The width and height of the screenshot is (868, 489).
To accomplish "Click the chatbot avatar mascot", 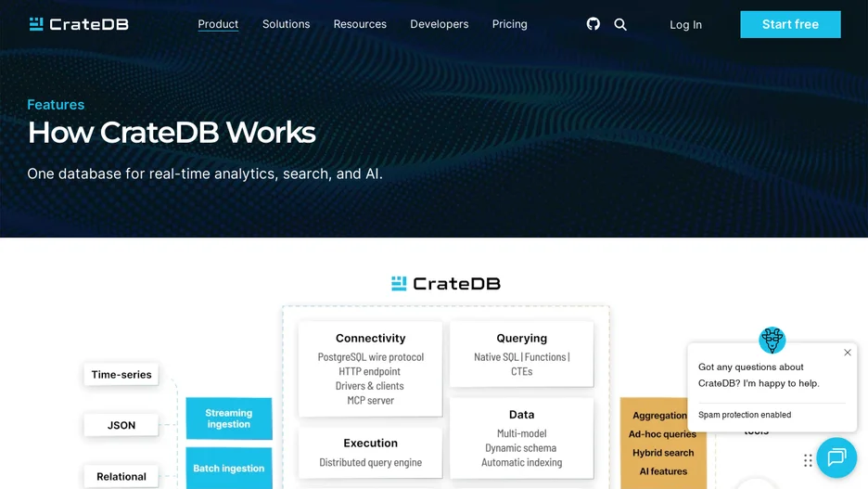I will (772, 340).
